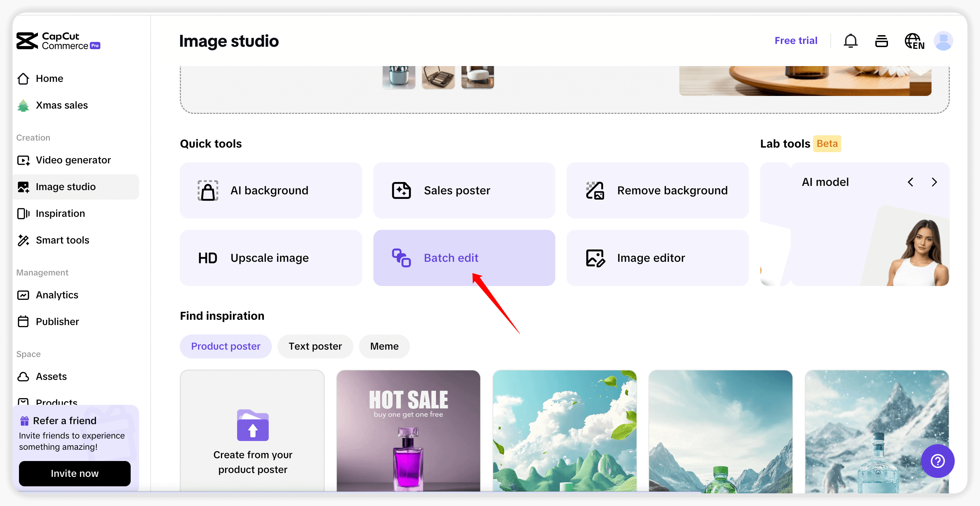
Task: Open notifications bell
Action: tap(850, 41)
